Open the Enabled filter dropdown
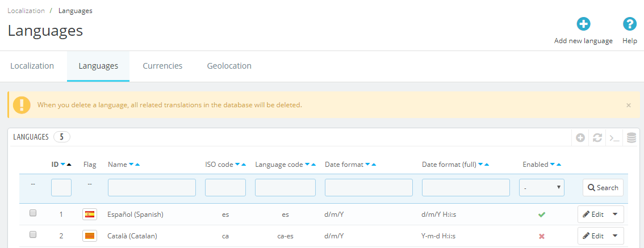644x248 pixels. coord(541,188)
